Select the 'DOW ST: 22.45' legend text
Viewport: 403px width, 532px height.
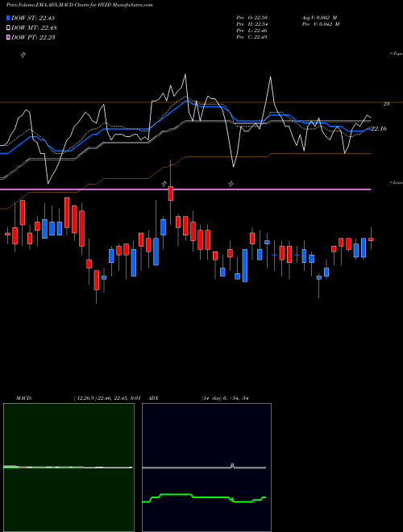pos(33,18)
